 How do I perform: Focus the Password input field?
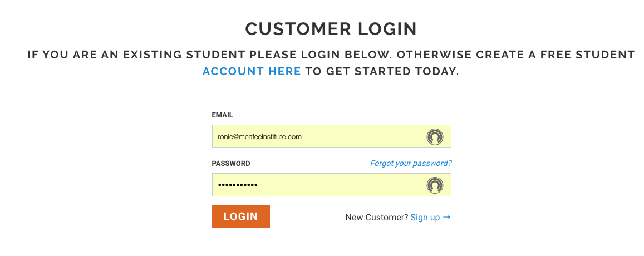331,185
